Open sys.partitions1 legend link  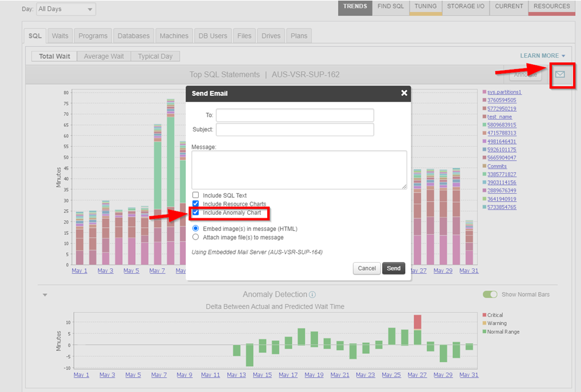[504, 92]
